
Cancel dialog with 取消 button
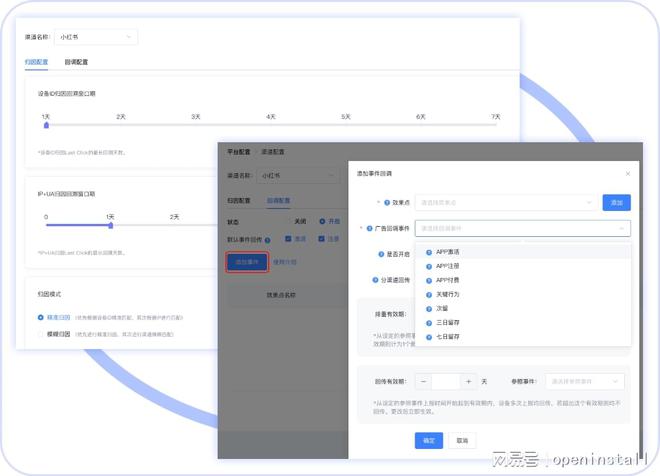coord(462,440)
